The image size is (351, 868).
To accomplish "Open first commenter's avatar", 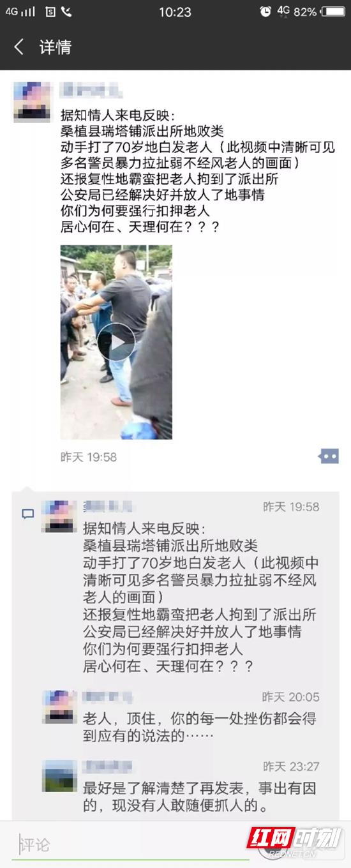I will click(59, 516).
